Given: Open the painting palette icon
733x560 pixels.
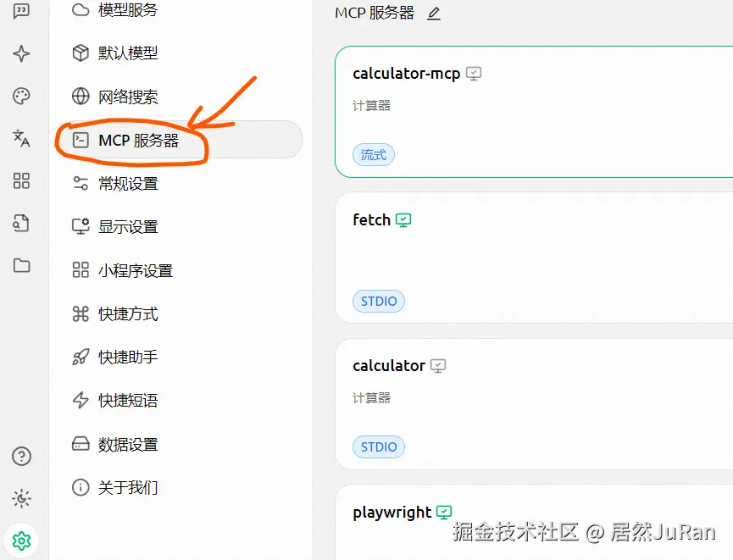Looking at the screenshot, I should [x=21, y=96].
